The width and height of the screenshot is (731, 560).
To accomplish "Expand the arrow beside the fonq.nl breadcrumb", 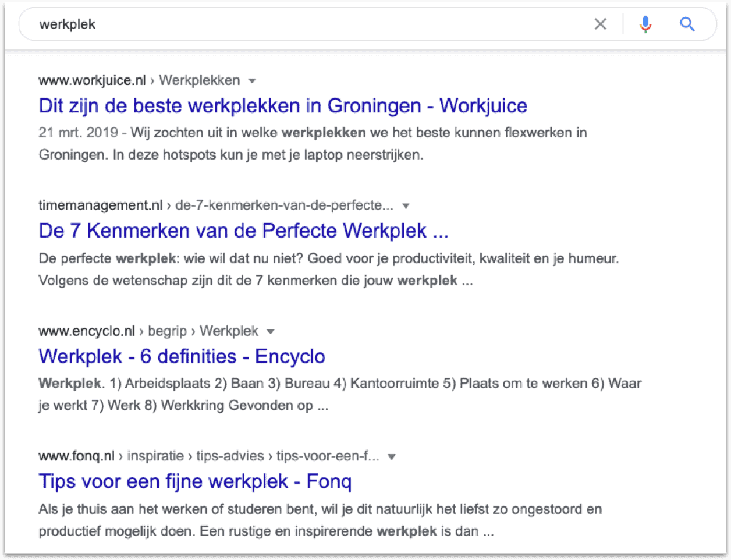I will (392, 457).
